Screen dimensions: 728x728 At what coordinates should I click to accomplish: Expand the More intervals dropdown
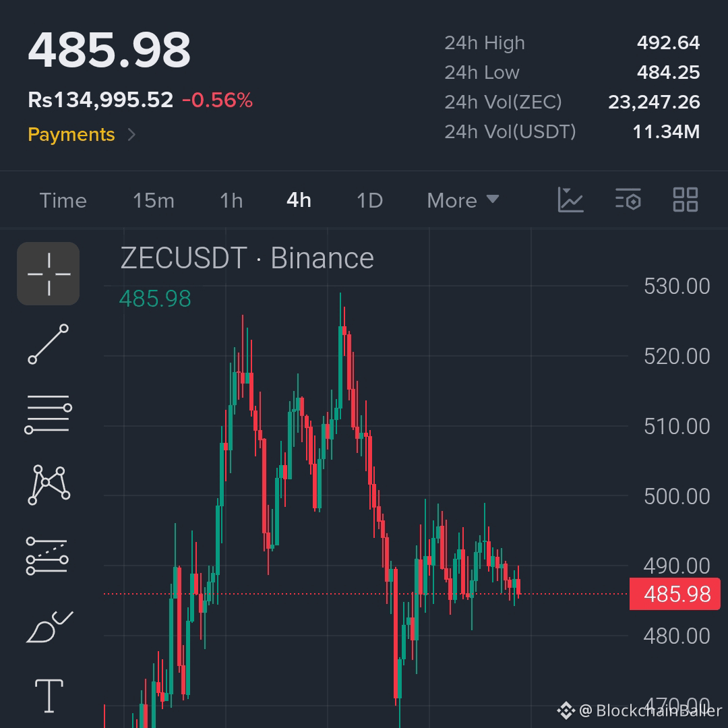[x=463, y=201]
